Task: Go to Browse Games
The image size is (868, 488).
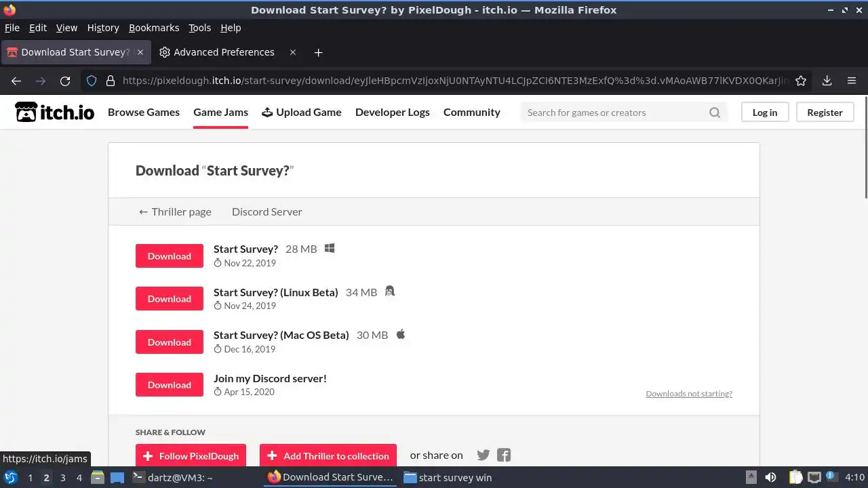Action: click(x=144, y=113)
